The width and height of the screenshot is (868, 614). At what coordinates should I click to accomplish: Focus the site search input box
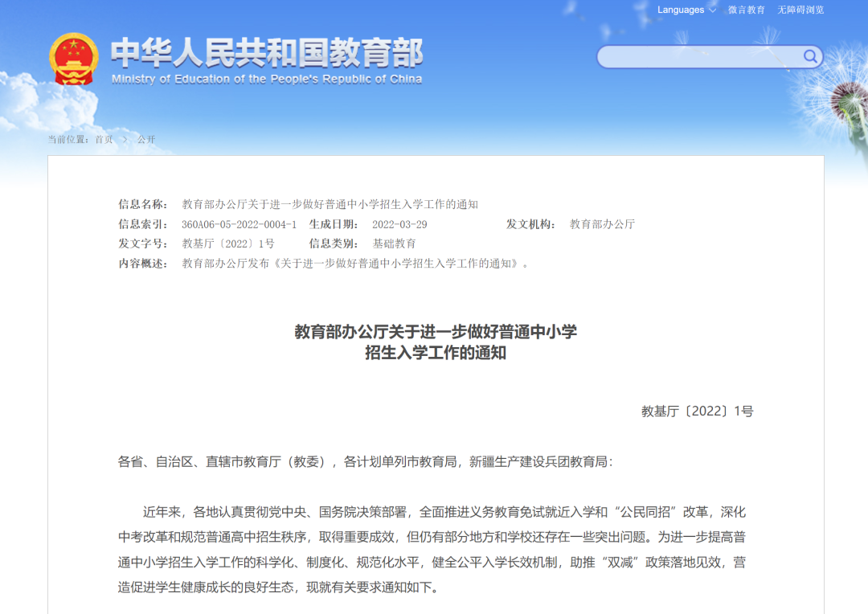coord(699,56)
